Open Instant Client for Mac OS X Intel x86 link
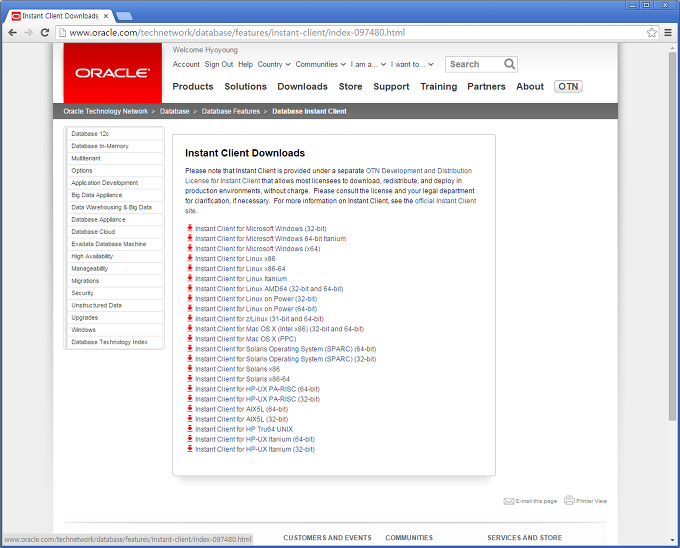The height and width of the screenshot is (548, 680). [x=279, y=329]
